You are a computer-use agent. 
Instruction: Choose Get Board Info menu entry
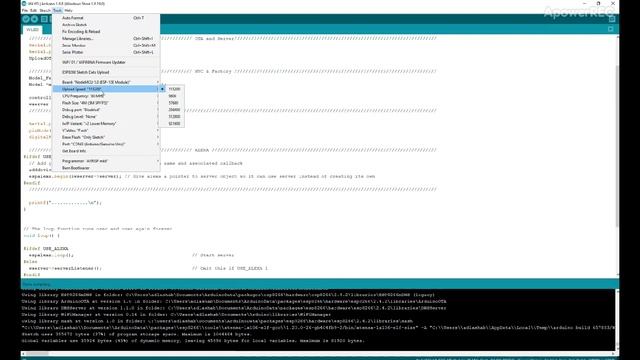(x=106, y=151)
